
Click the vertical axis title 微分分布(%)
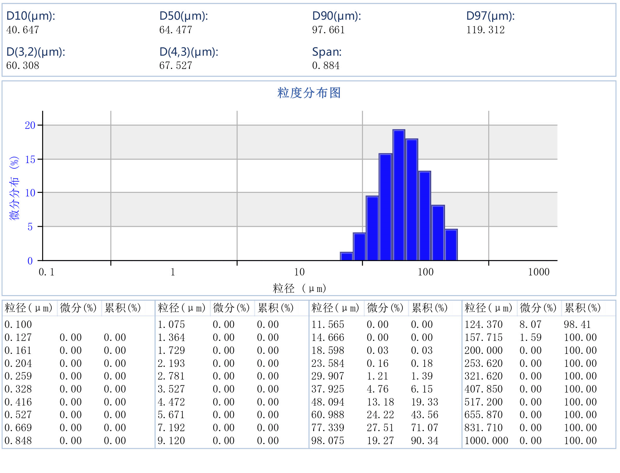tap(14, 188)
